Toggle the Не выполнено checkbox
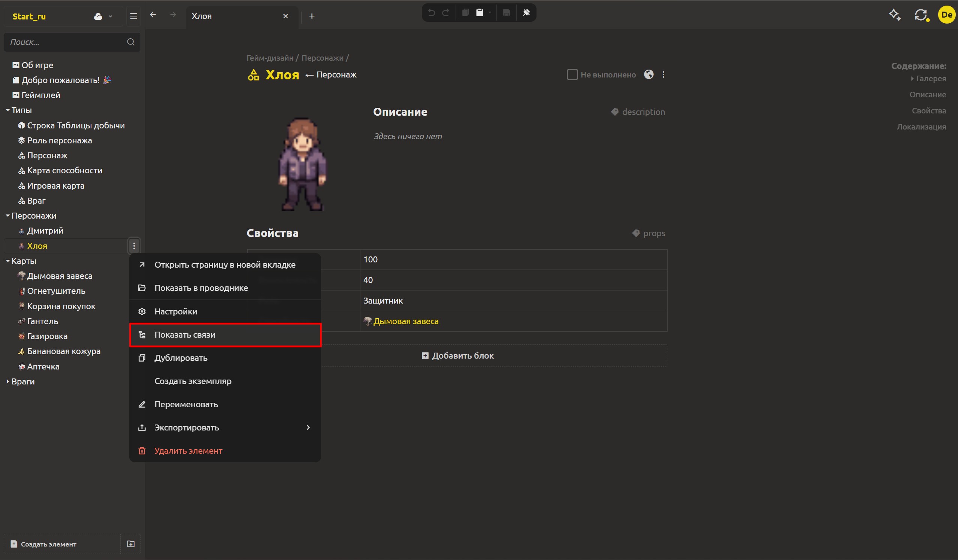 [572, 74]
